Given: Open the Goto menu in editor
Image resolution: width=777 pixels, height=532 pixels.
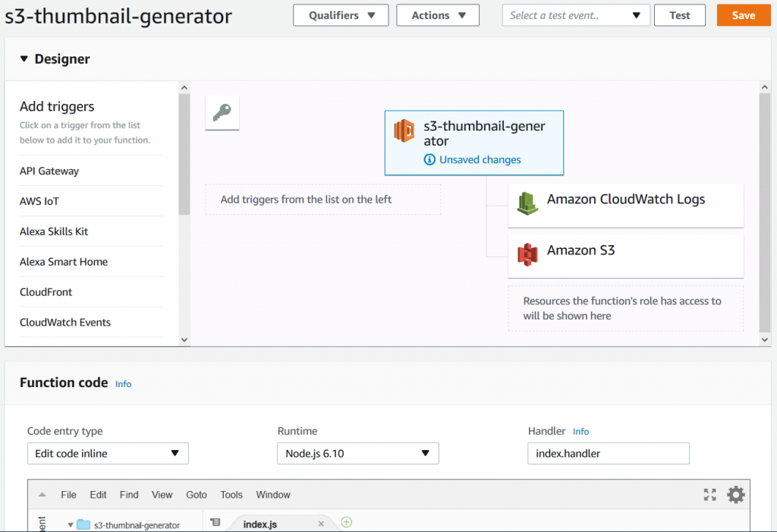Looking at the screenshot, I should pyautogui.click(x=197, y=495).
